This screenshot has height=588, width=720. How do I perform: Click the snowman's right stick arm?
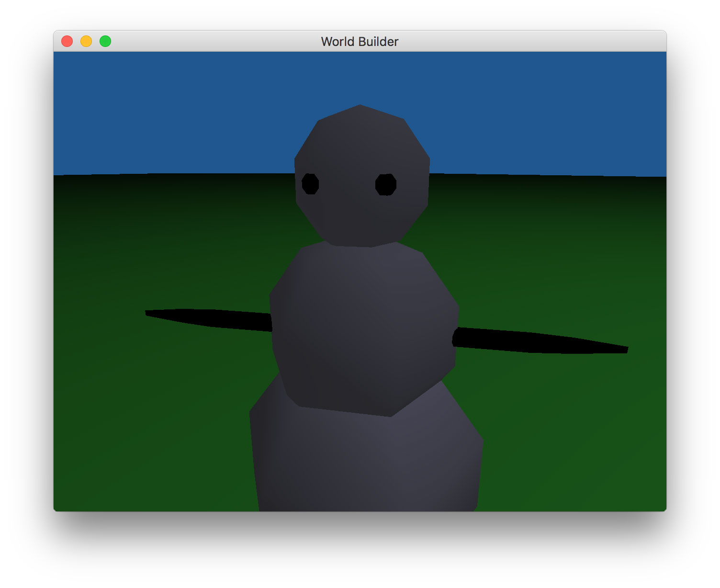[x=540, y=340]
